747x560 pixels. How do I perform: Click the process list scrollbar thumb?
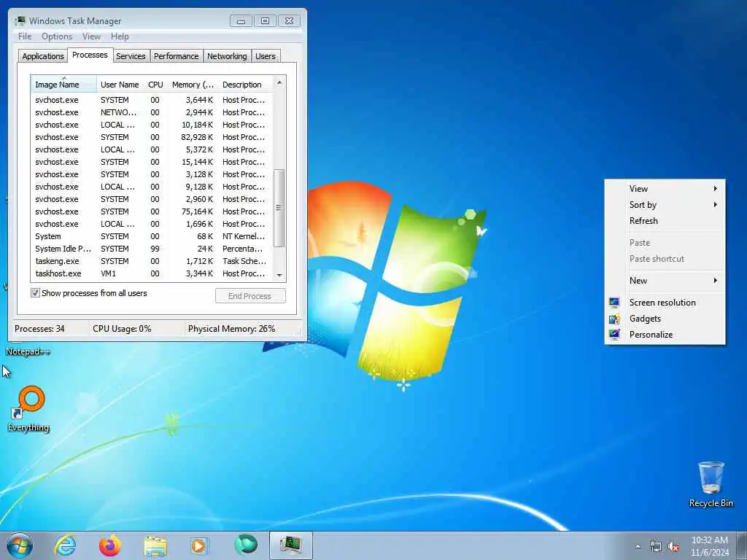(279, 208)
